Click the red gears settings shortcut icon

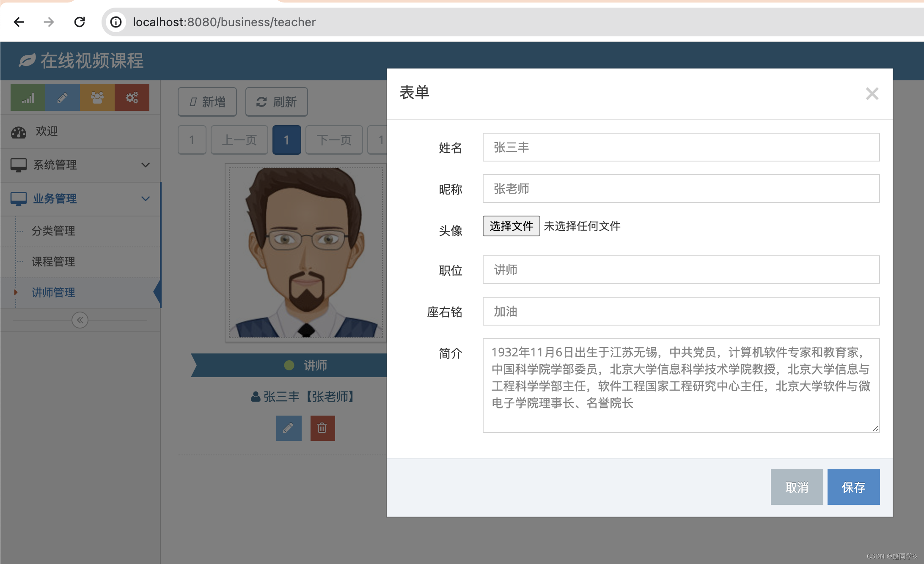point(132,98)
